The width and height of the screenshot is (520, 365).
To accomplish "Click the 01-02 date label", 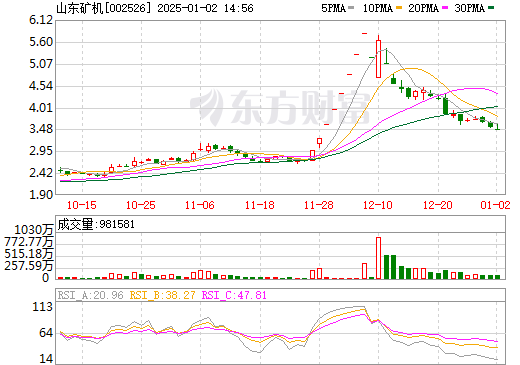I will [x=495, y=205].
